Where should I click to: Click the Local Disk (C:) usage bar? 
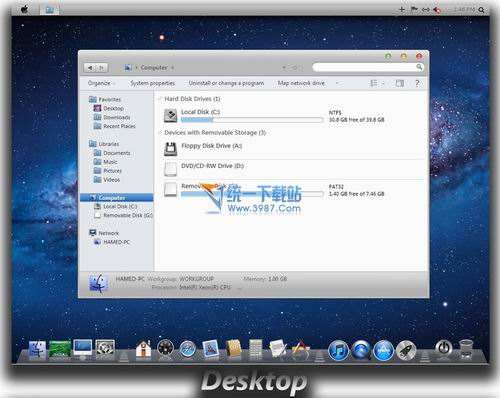(252, 119)
